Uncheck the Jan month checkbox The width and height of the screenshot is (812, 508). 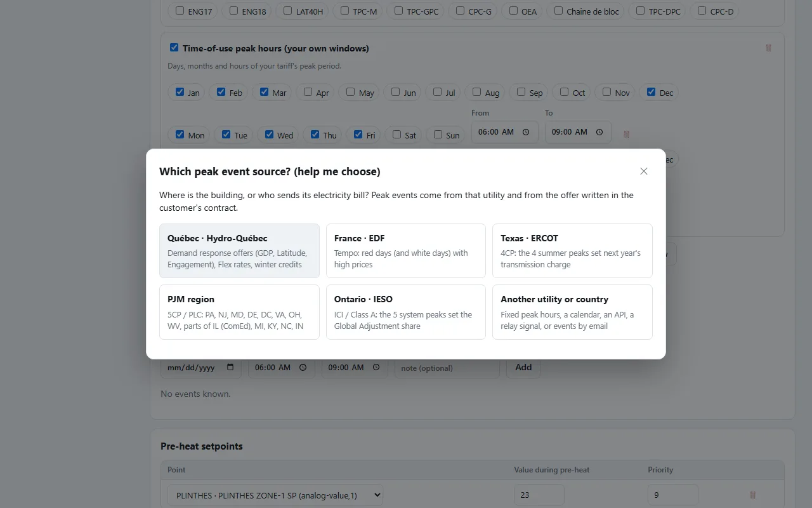click(180, 92)
